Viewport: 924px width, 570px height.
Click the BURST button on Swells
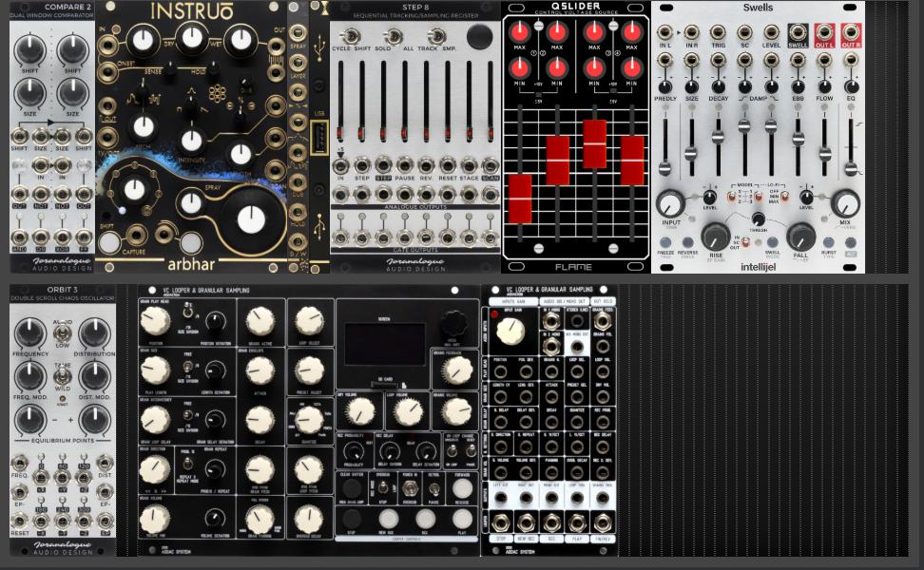pyautogui.click(x=829, y=242)
